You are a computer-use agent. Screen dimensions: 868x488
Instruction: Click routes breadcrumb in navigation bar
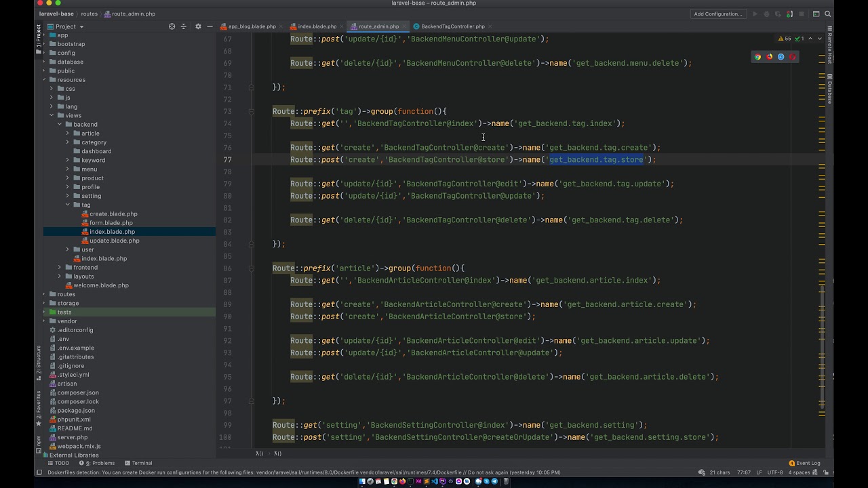tap(89, 14)
